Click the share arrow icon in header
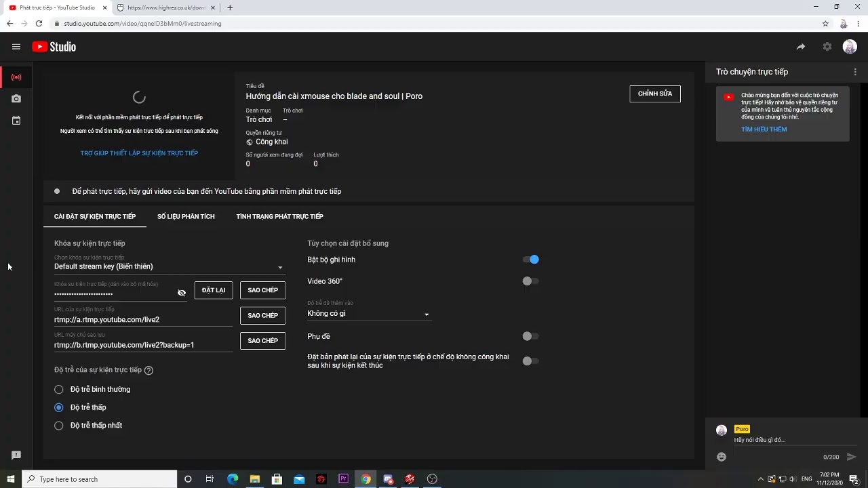 click(801, 47)
